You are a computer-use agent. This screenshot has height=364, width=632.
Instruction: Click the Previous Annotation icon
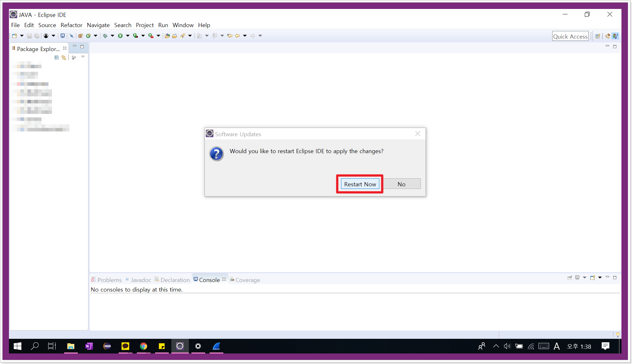(215, 36)
